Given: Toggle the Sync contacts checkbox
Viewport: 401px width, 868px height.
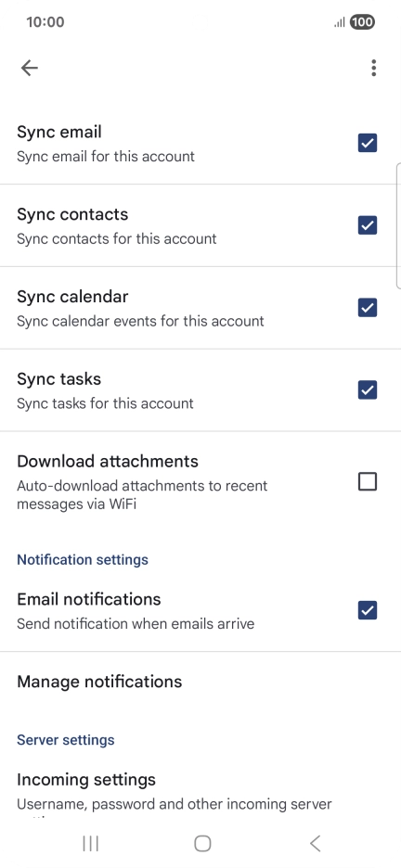Looking at the screenshot, I should (x=368, y=225).
